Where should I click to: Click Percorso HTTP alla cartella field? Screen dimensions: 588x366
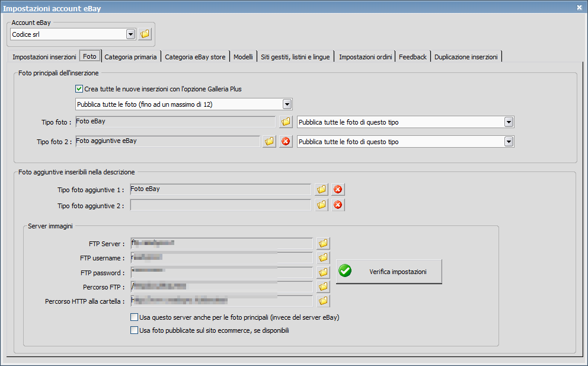coord(222,301)
